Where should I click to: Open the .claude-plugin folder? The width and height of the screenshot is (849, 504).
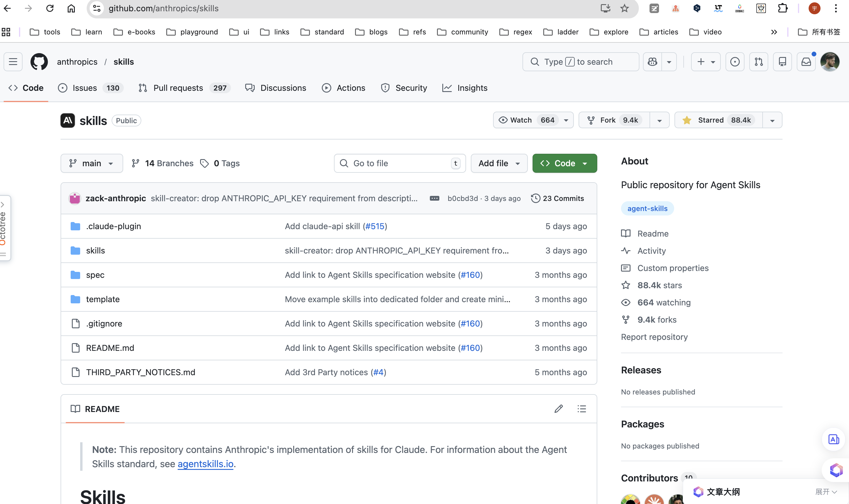[x=113, y=226]
